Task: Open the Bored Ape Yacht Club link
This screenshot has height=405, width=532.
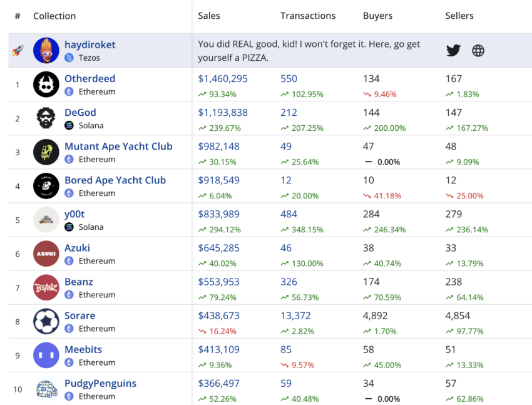Action: point(115,180)
